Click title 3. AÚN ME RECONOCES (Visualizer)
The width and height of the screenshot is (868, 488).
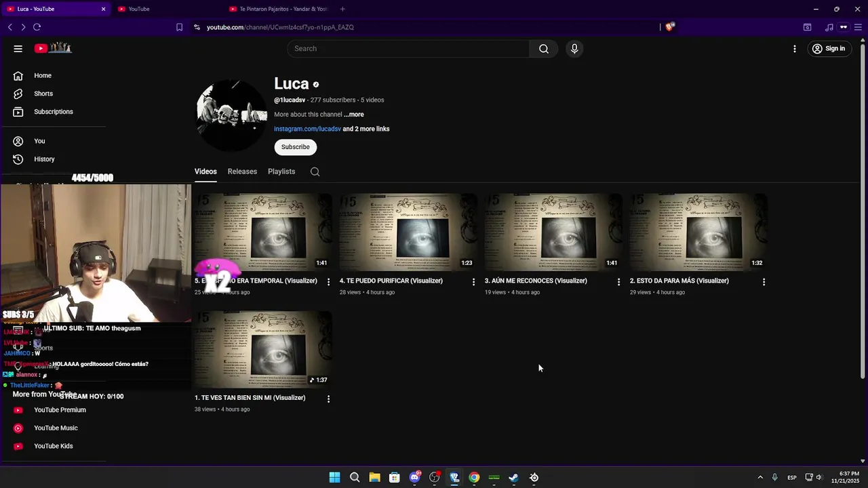click(536, 281)
